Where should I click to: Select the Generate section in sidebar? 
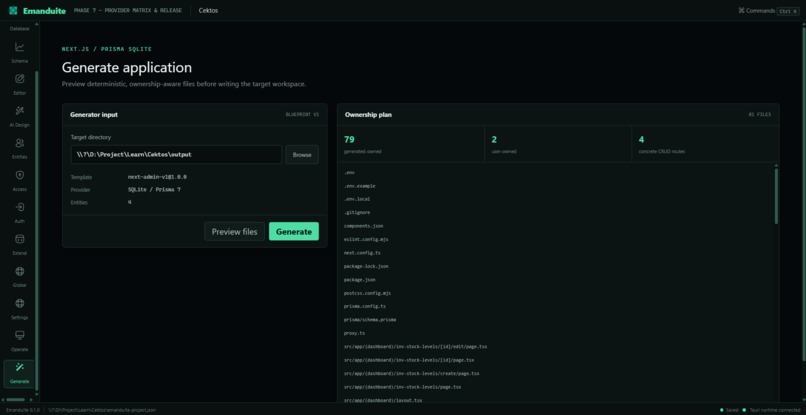pyautogui.click(x=20, y=373)
